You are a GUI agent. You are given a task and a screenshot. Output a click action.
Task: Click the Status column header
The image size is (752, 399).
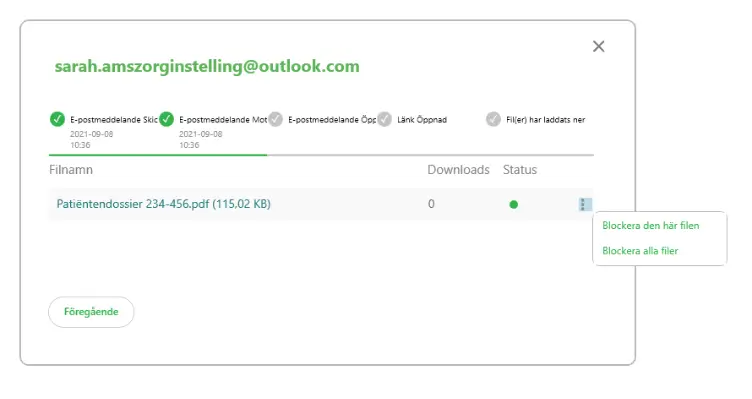click(x=520, y=170)
